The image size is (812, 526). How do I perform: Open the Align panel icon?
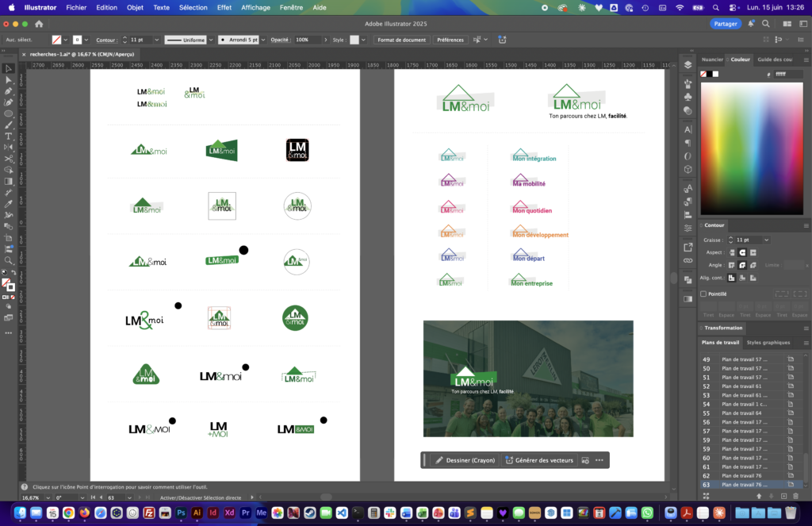[x=688, y=214]
